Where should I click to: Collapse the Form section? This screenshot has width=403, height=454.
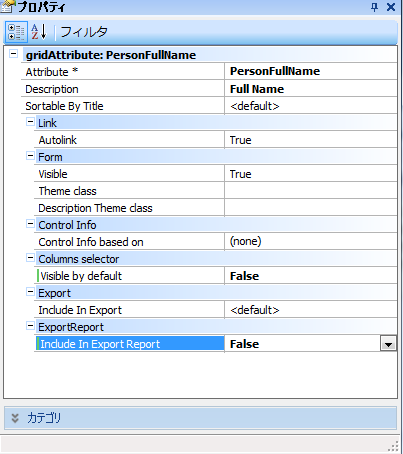pyautogui.click(x=30, y=156)
